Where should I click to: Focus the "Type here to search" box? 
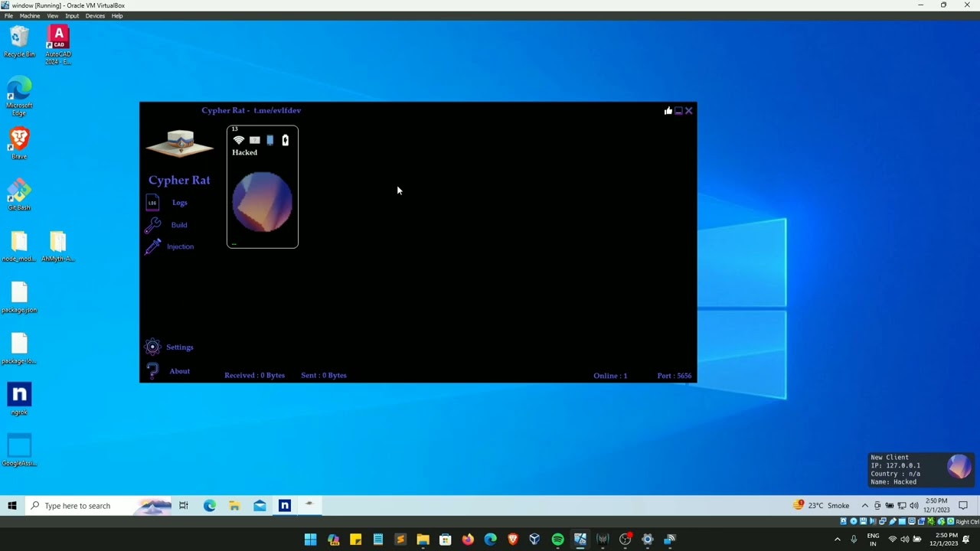click(x=100, y=506)
